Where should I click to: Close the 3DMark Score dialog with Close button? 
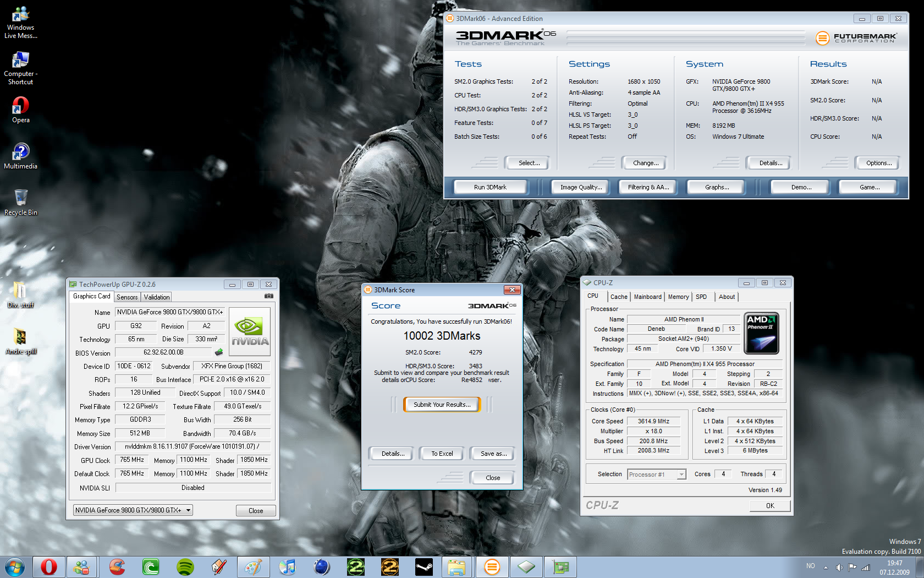click(493, 478)
